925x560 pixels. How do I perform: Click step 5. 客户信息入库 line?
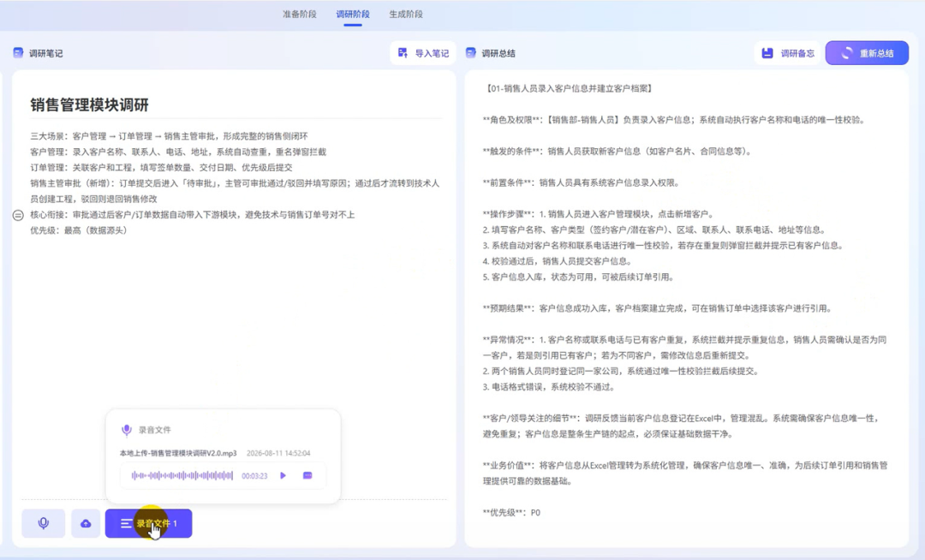578,277
